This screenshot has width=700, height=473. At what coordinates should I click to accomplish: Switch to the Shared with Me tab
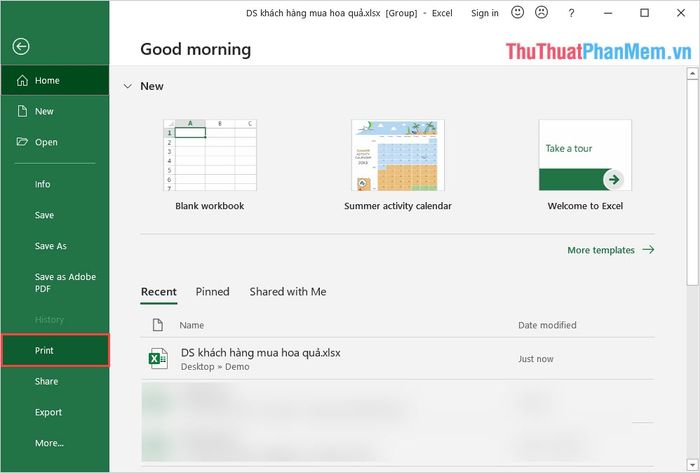pyautogui.click(x=288, y=292)
